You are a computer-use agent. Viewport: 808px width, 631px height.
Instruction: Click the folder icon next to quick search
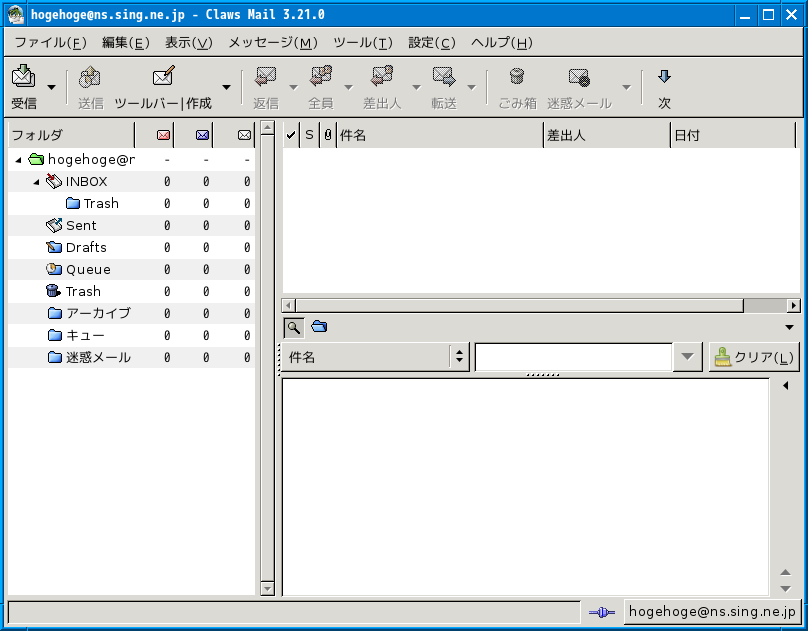pyautogui.click(x=319, y=327)
